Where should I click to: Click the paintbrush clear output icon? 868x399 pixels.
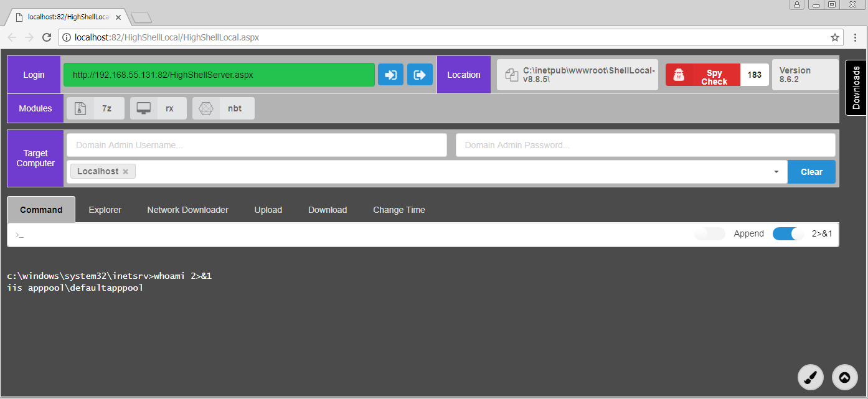point(811,377)
